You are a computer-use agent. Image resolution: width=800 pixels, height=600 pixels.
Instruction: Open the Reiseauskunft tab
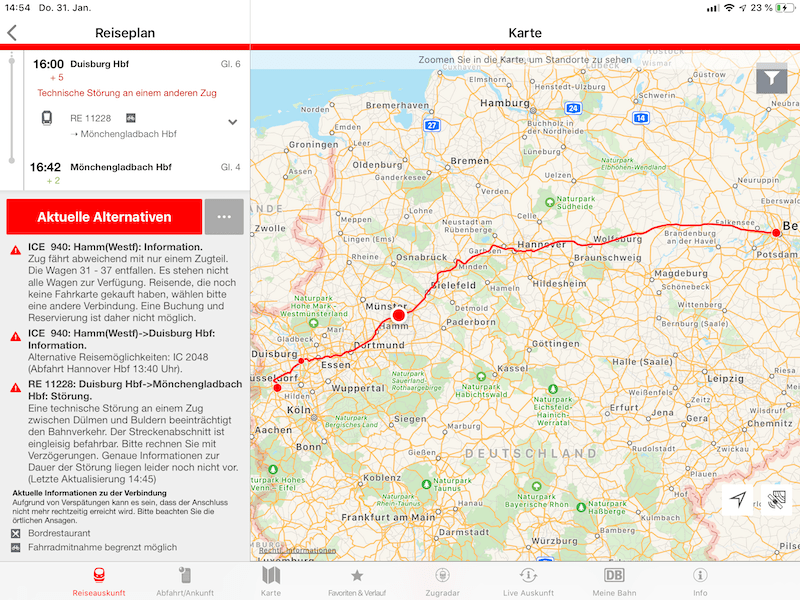(98, 581)
